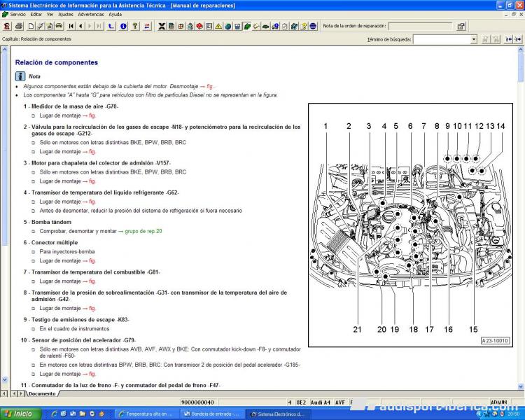Screen dimensions: 525x420
Task: Click the Nota de la orden de reparación field
Action: (420, 26)
